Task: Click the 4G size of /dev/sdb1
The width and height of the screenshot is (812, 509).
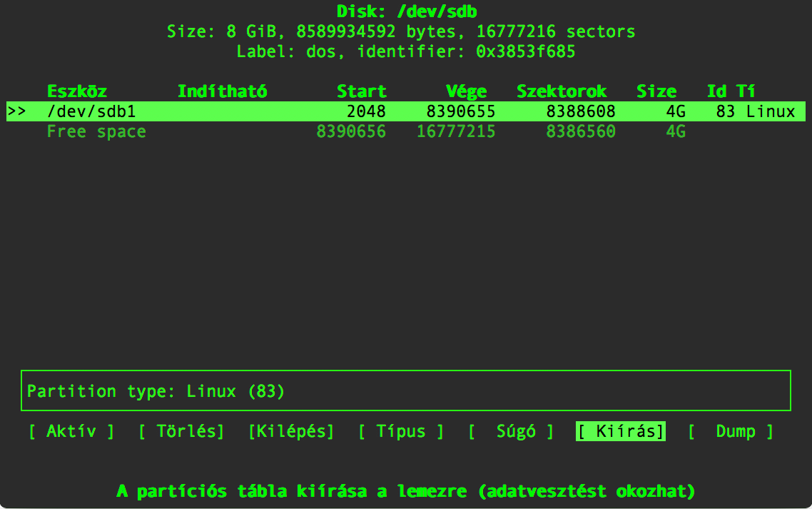Action: (x=676, y=111)
